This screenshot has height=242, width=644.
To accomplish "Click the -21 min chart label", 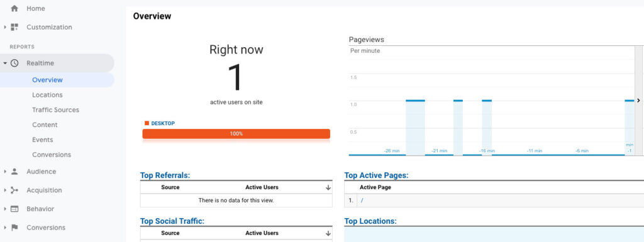I will click(439, 151).
